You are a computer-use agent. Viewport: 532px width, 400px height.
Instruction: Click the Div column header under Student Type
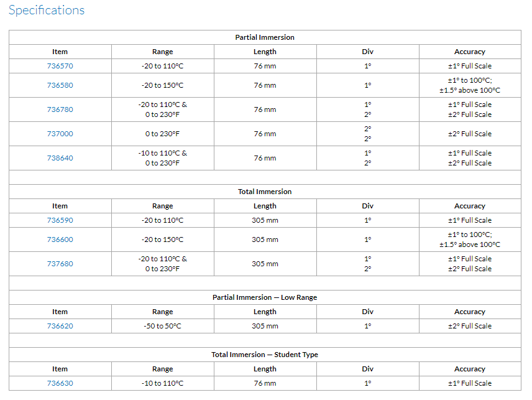click(367, 369)
